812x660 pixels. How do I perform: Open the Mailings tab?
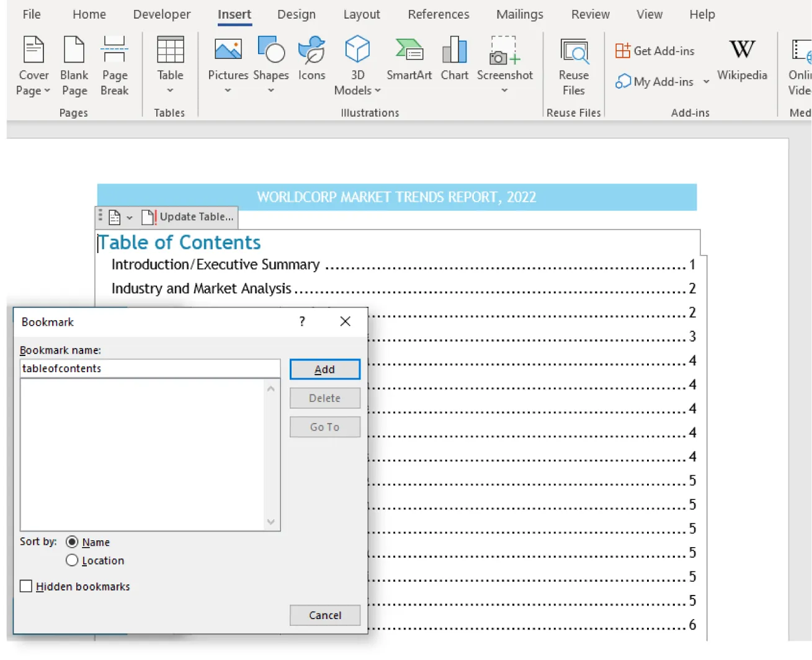pyautogui.click(x=519, y=14)
